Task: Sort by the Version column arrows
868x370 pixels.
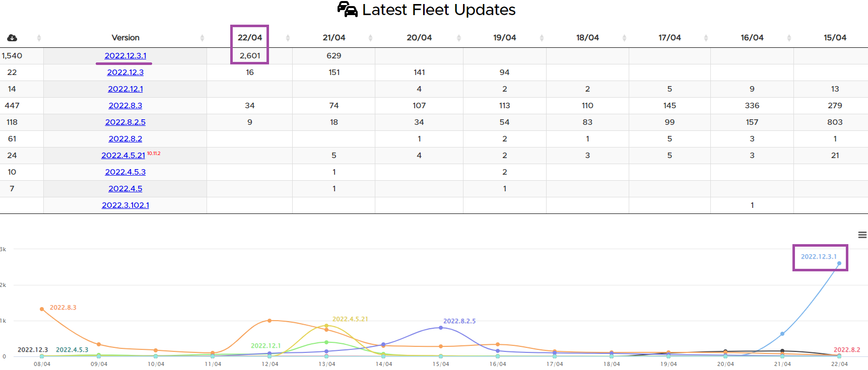Action: pyautogui.click(x=202, y=38)
